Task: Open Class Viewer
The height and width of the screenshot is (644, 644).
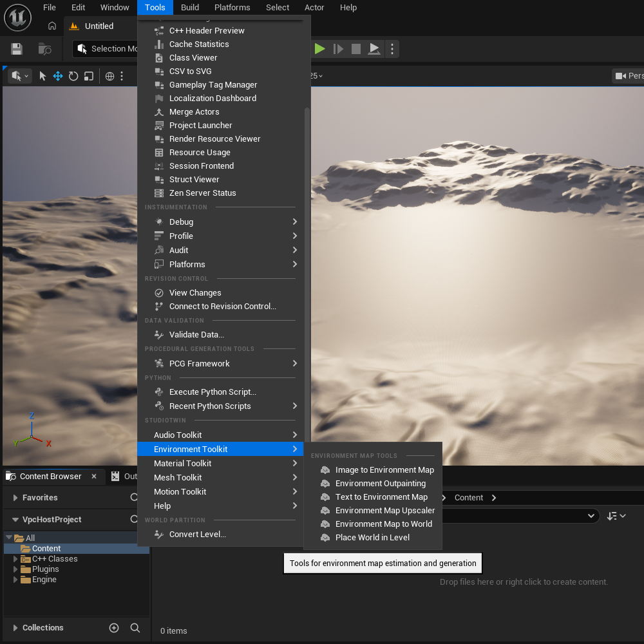Action: (220, 57)
